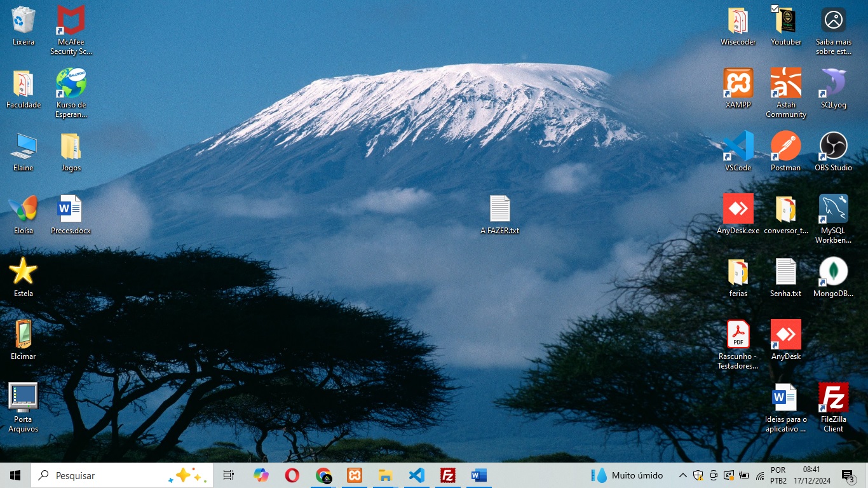Open the XAMPP desktop shortcut
Image resolution: width=868 pixels, height=488 pixels.
[x=738, y=84]
